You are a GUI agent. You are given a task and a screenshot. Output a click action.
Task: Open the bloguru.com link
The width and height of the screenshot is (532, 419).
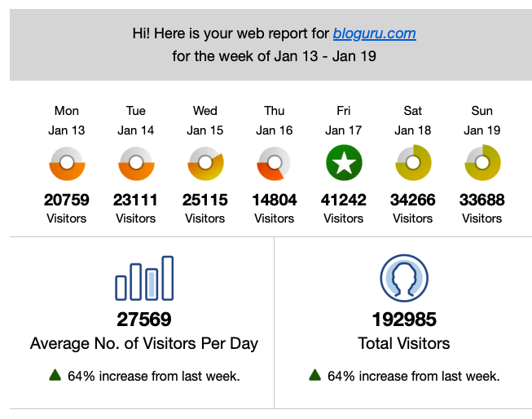[374, 33]
